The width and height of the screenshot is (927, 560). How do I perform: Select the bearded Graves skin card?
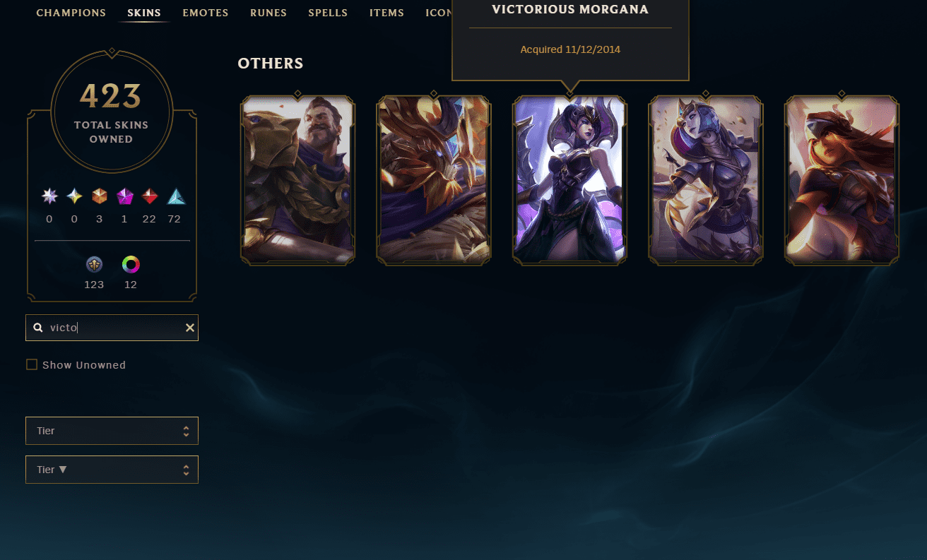pyautogui.click(x=297, y=179)
